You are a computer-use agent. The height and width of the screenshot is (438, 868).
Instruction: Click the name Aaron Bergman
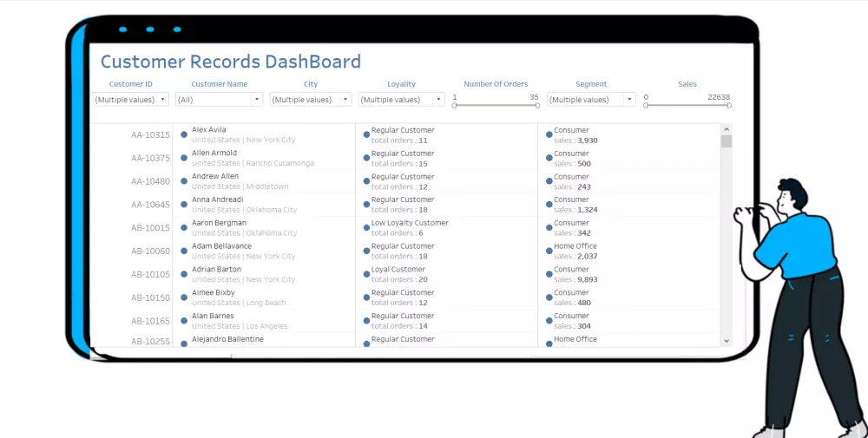click(x=220, y=222)
